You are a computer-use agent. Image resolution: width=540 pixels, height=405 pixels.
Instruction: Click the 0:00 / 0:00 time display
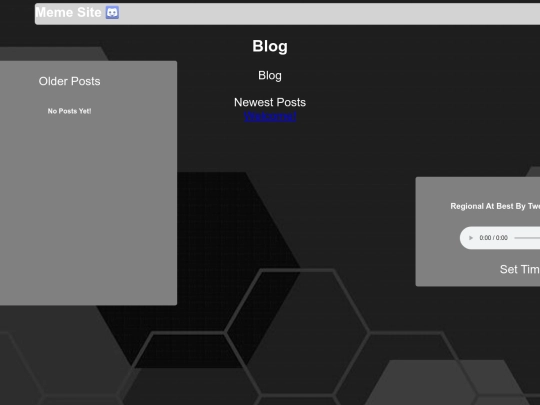[x=494, y=238]
